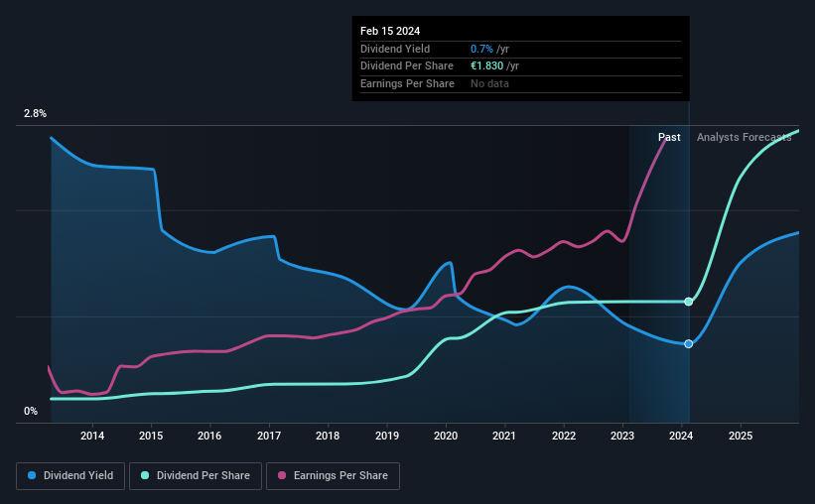Click the teal Dividend Per Share legend dot
The width and height of the screenshot is (815, 504).
tap(145, 475)
